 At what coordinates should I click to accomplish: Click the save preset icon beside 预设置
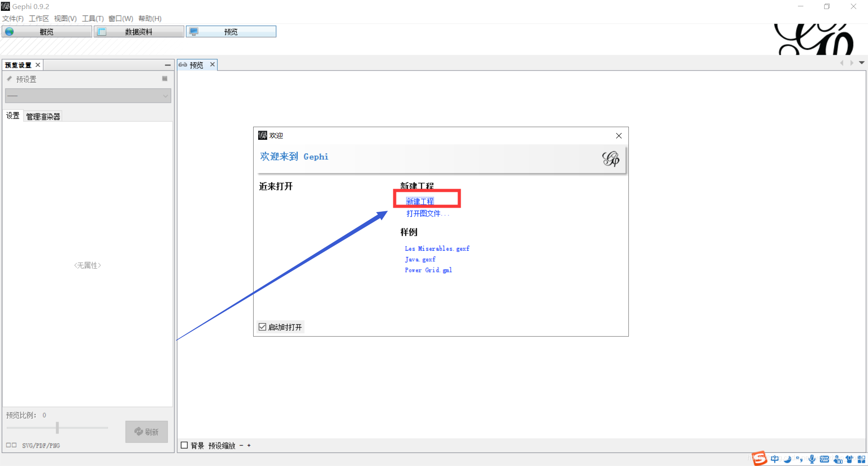point(165,79)
